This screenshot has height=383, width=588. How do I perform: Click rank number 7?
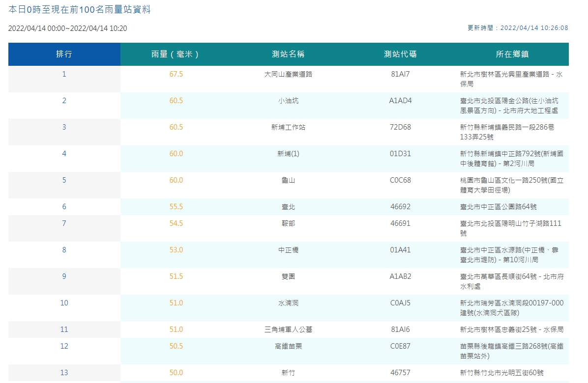pos(64,223)
